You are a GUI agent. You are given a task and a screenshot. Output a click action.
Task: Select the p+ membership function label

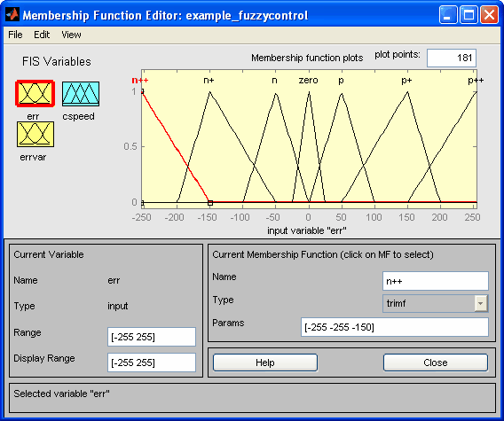pos(406,81)
